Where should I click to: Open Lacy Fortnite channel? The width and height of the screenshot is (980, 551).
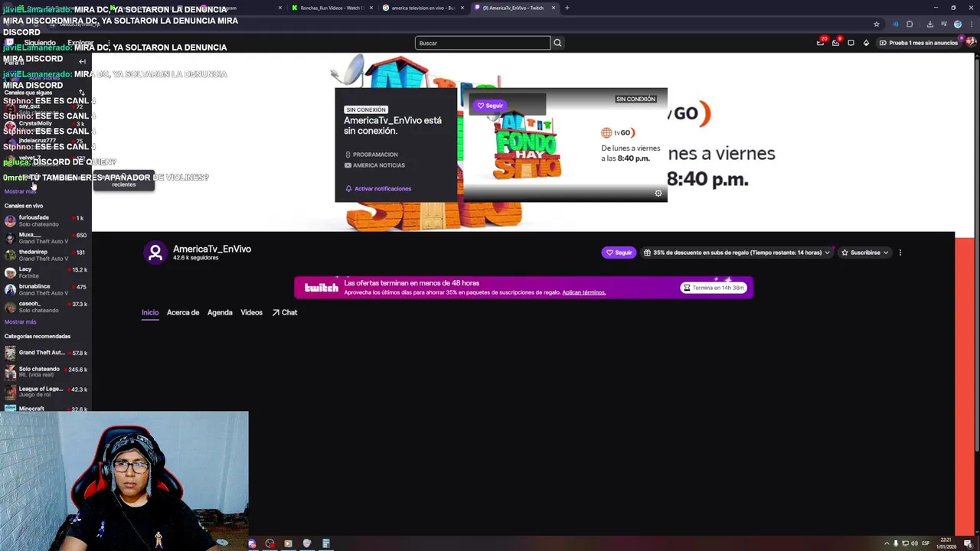click(46, 272)
